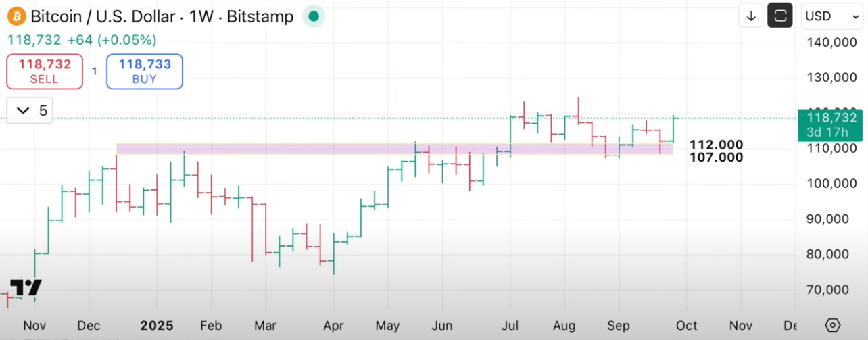The height and width of the screenshot is (340, 868).
Task: Click the rounded square icon in the top toolbar
Action: 779,16
